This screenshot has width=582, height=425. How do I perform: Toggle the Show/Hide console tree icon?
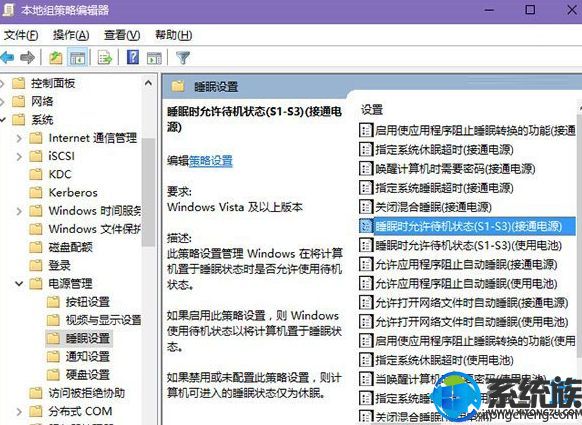pyautogui.click(x=78, y=58)
